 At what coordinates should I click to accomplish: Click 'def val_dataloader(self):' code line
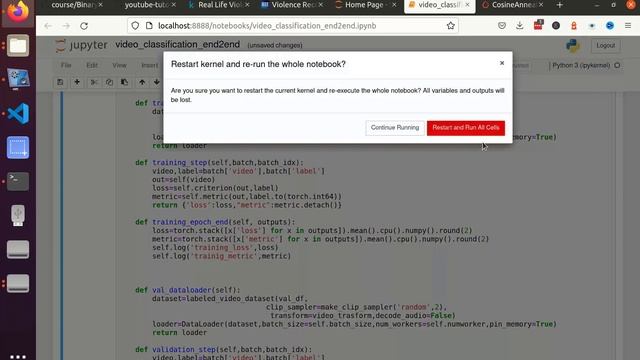tap(188, 290)
